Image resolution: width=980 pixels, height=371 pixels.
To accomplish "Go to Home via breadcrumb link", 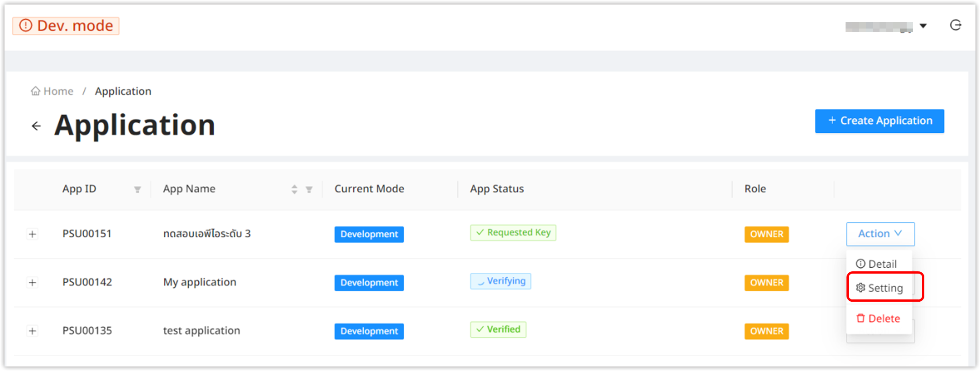I will click(x=58, y=91).
